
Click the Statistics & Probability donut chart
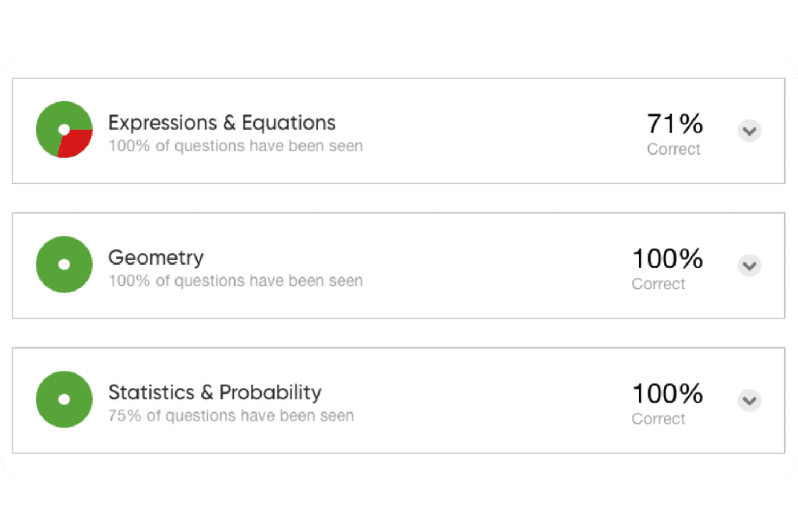pyautogui.click(x=65, y=400)
